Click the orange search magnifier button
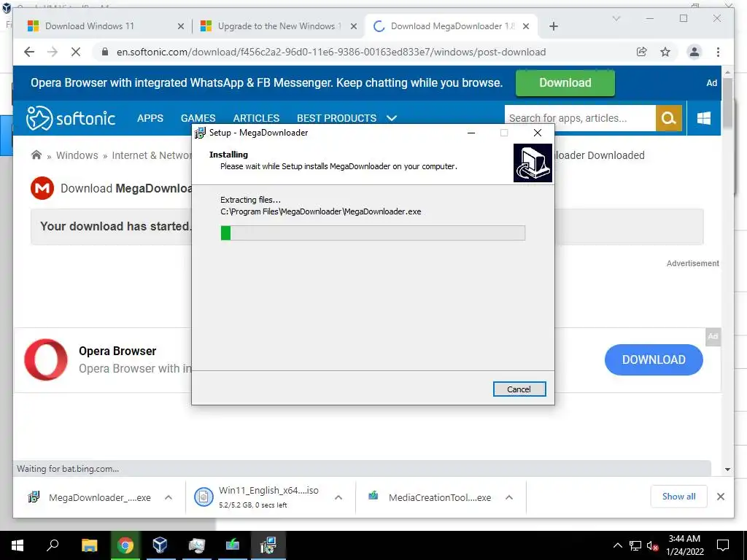The width and height of the screenshot is (747, 560). [x=668, y=118]
